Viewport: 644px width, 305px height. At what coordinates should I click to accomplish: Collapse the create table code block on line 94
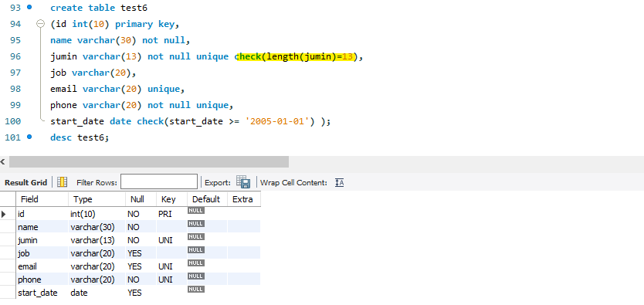40,24
